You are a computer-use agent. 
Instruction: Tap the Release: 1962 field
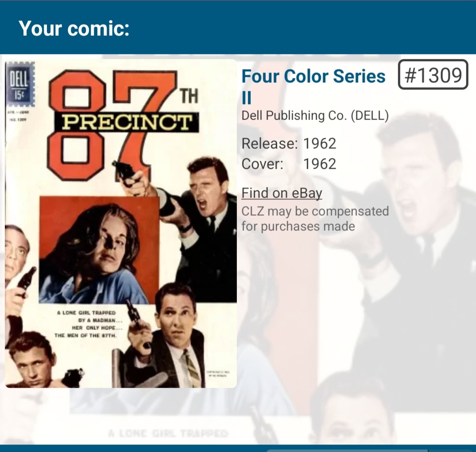289,144
